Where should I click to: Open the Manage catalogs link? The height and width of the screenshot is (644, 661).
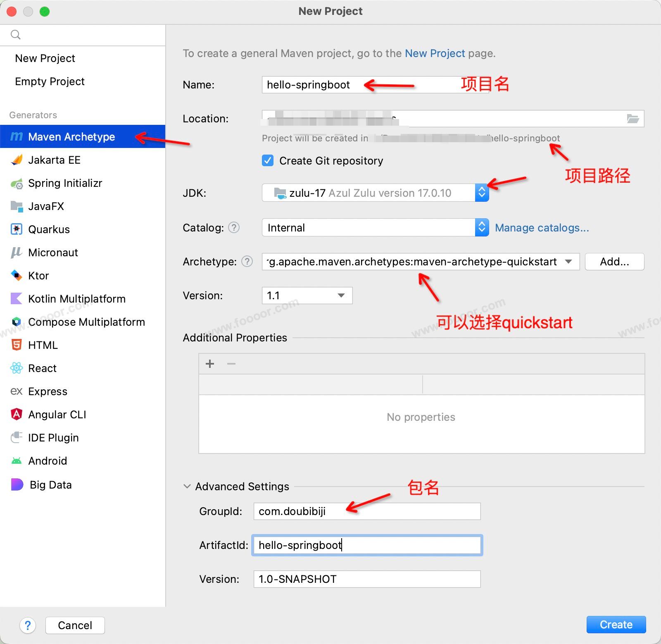click(x=542, y=228)
